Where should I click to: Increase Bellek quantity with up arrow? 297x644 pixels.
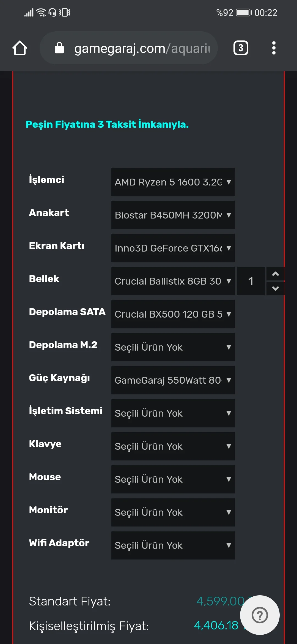(x=275, y=274)
